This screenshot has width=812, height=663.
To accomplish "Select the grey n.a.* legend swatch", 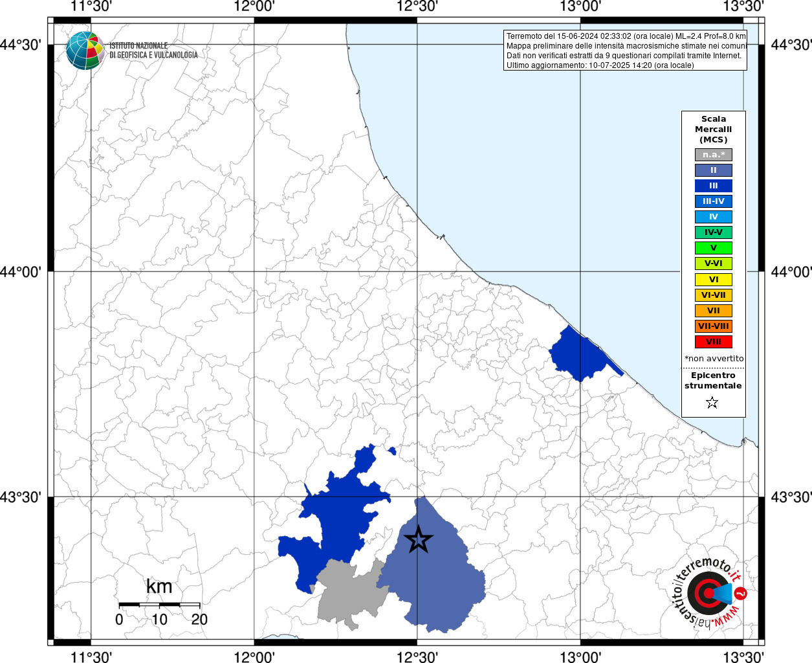I will 714,155.
